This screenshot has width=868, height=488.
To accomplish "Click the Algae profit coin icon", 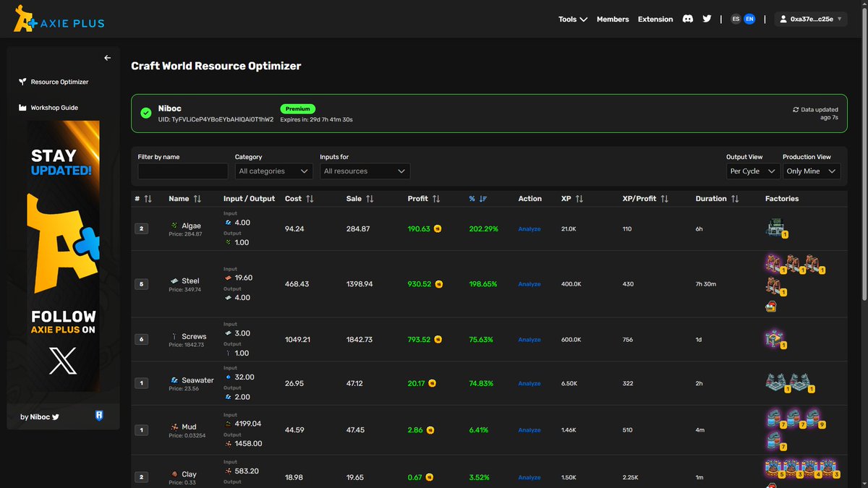I will point(438,228).
